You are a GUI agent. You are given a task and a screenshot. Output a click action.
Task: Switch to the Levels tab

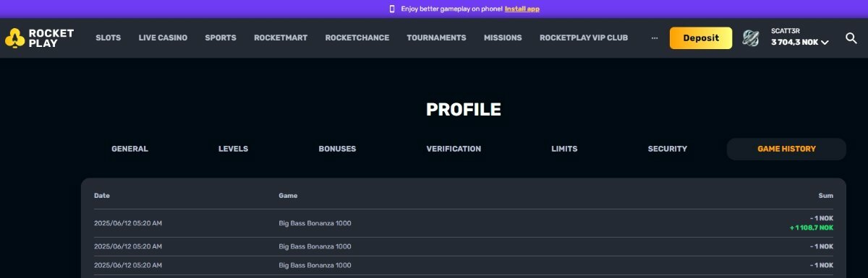(233, 149)
